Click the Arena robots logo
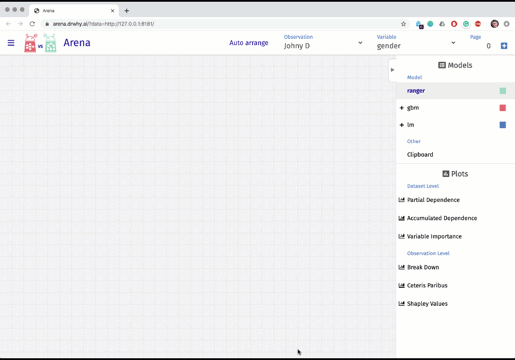 pos(40,43)
